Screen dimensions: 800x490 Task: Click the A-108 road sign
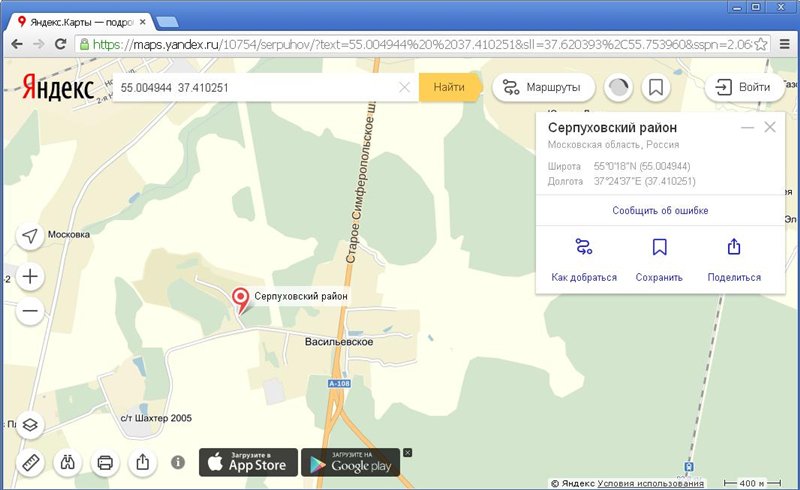tap(339, 383)
